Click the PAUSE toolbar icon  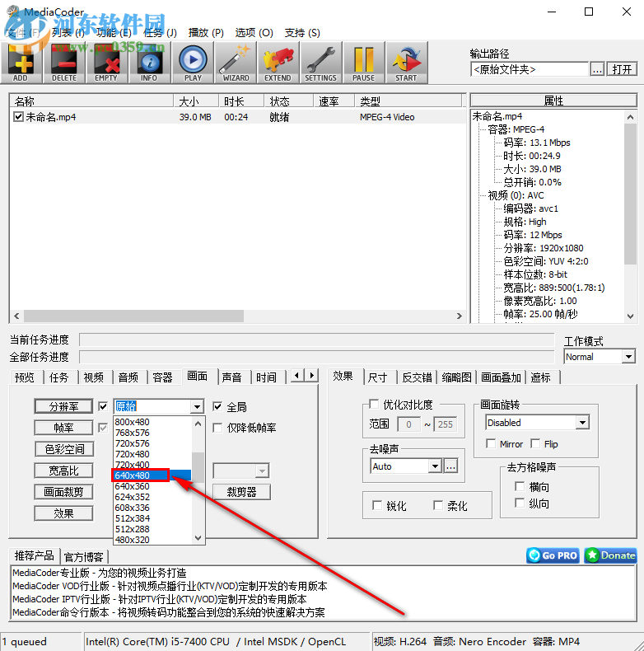pyautogui.click(x=364, y=63)
